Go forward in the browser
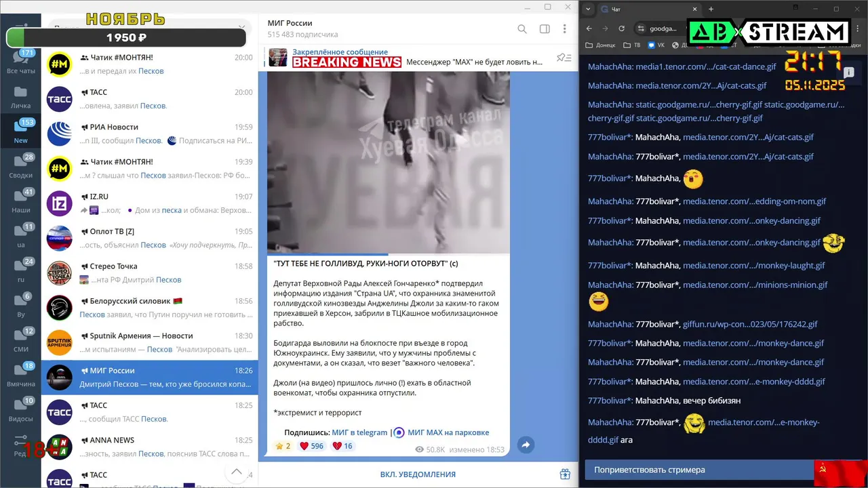 point(606,28)
